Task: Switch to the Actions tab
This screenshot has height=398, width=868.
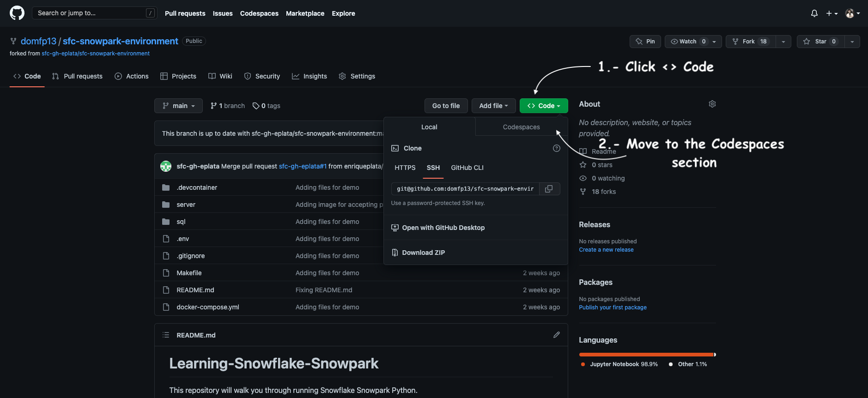Action: pyautogui.click(x=132, y=76)
